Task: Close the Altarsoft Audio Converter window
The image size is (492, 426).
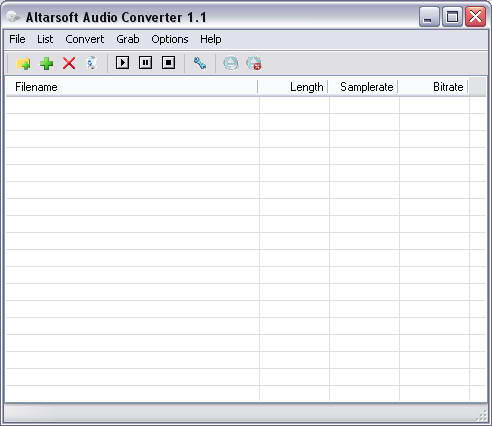Action: pos(475,16)
